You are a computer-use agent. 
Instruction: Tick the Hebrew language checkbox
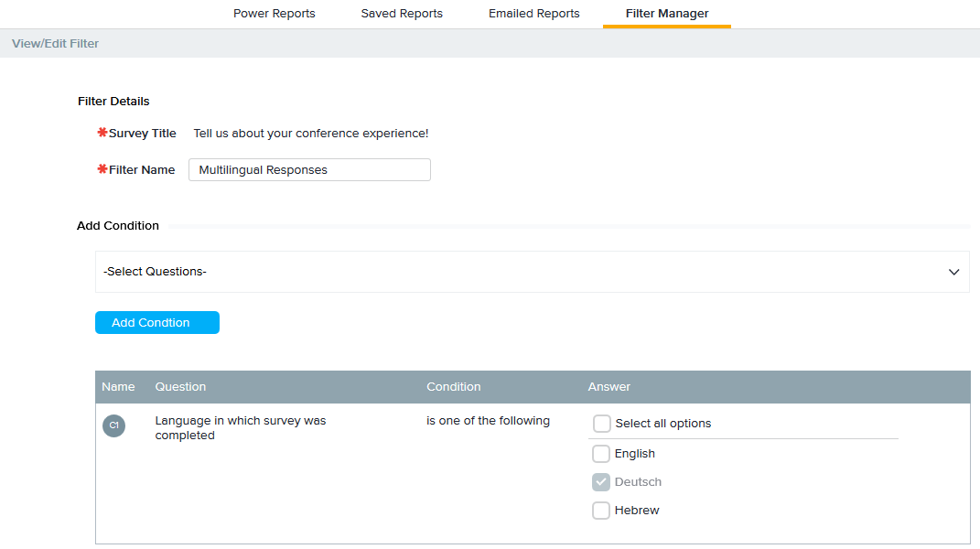click(601, 511)
